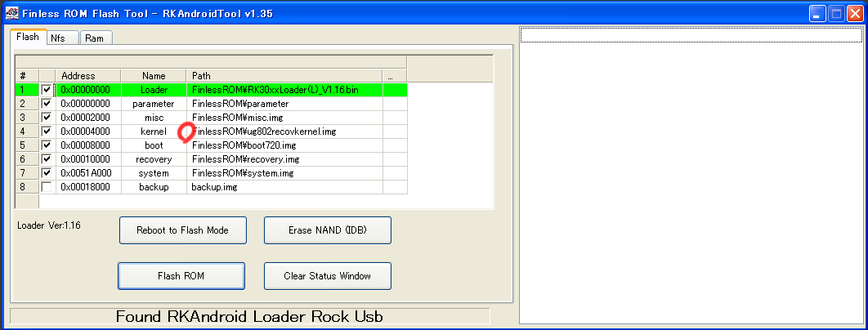
Task: Start flashing with Flash ROM button
Action: pyautogui.click(x=181, y=276)
